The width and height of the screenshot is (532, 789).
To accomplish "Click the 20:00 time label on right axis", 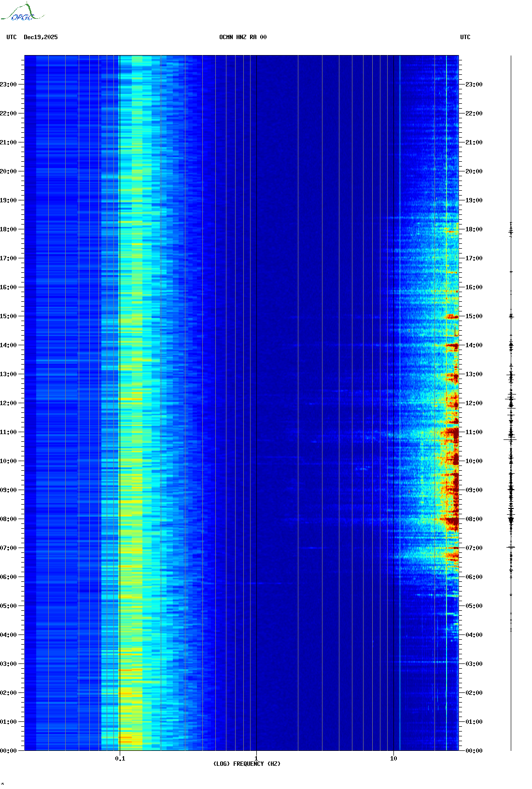I will (474, 171).
